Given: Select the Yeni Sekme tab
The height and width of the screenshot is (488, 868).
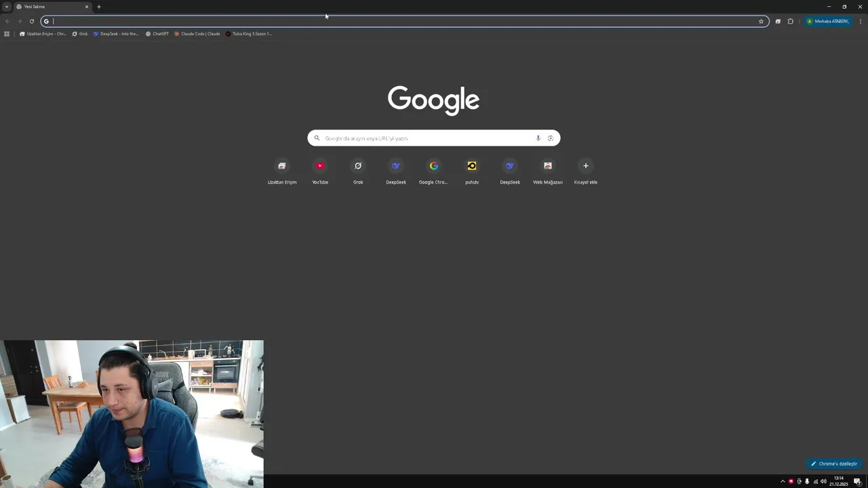Looking at the screenshot, I should (53, 7).
